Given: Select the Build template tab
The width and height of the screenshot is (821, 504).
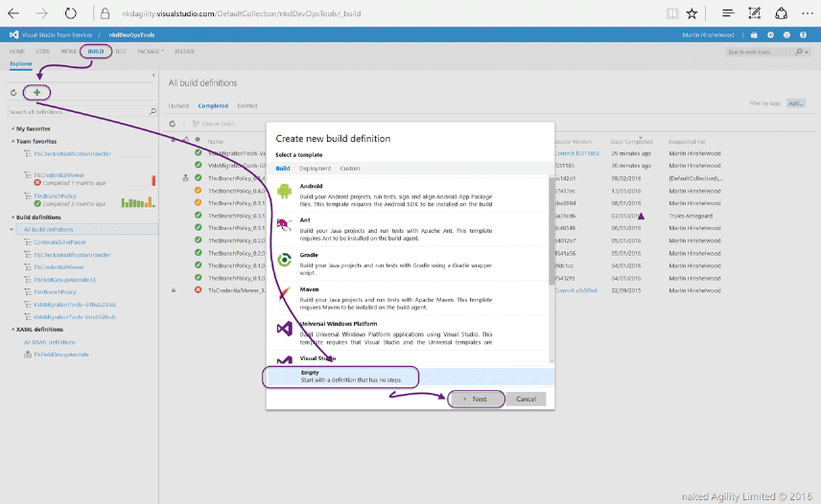Looking at the screenshot, I should coord(283,169).
